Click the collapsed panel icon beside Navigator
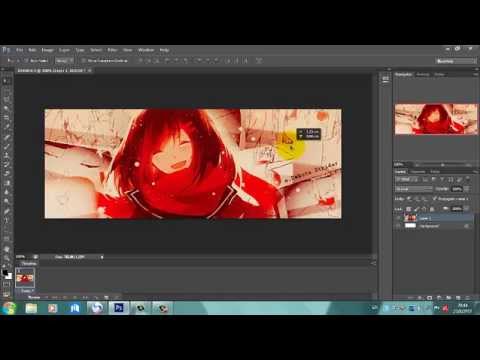Image resolution: width=480 pixels, height=360 pixels. (385, 79)
